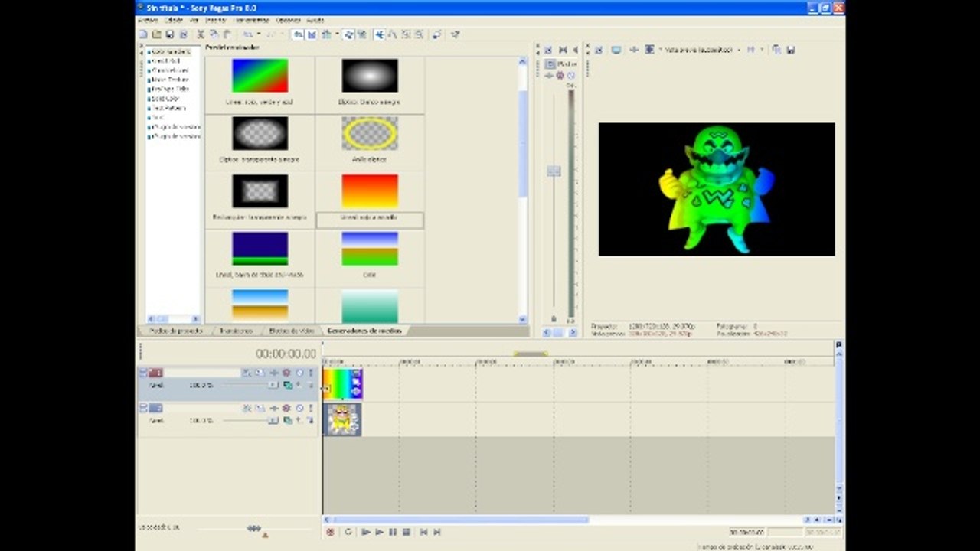Play the timeline from the transport bar

click(379, 532)
